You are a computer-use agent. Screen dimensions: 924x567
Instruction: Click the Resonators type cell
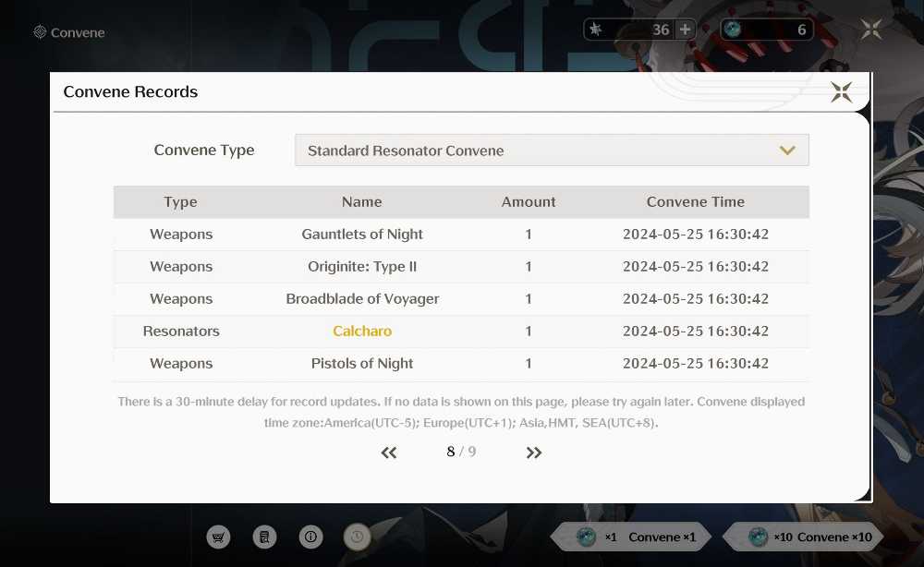pyautogui.click(x=181, y=331)
